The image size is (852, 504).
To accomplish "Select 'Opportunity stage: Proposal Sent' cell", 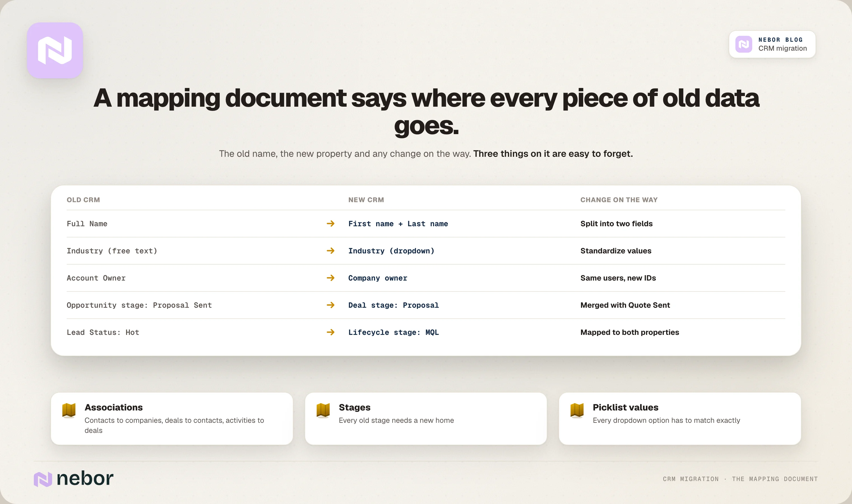I will (x=139, y=305).
